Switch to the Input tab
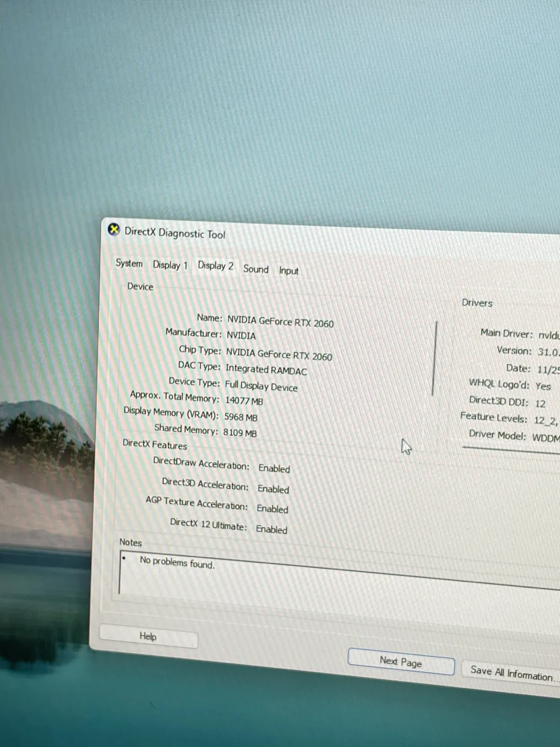560x747 pixels. coord(288,270)
